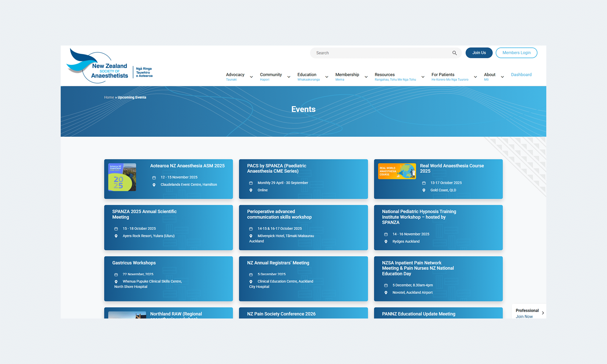Image resolution: width=607 pixels, height=364 pixels.
Task: Open PANNZ Educational Update Meeting title
Action: pyautogui.click(x=419, y=314)
